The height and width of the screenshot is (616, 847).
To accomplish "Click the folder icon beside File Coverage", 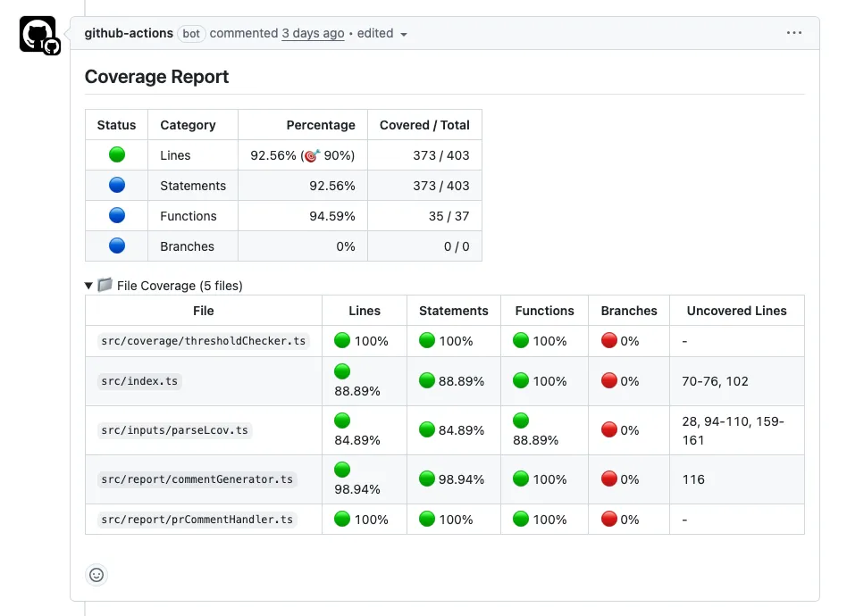I will 105,285.
